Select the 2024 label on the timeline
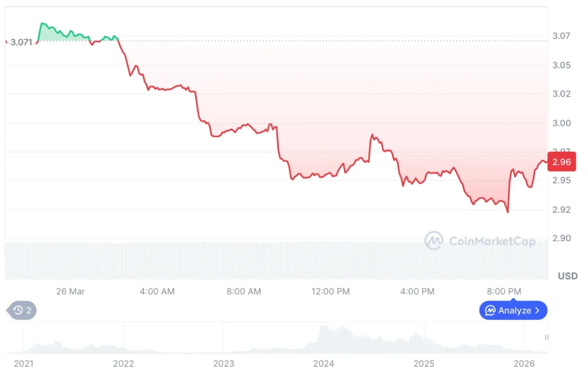This screenshot has width=588, height=377. [x=324, y=363]
